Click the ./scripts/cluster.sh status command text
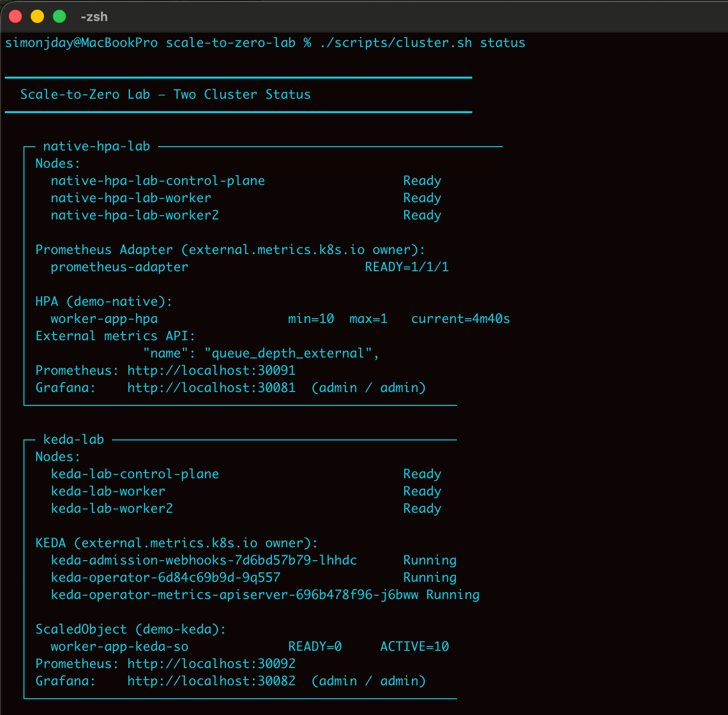Image resolution: width=728 pixels, height=715 pixels. click(422, 43)
